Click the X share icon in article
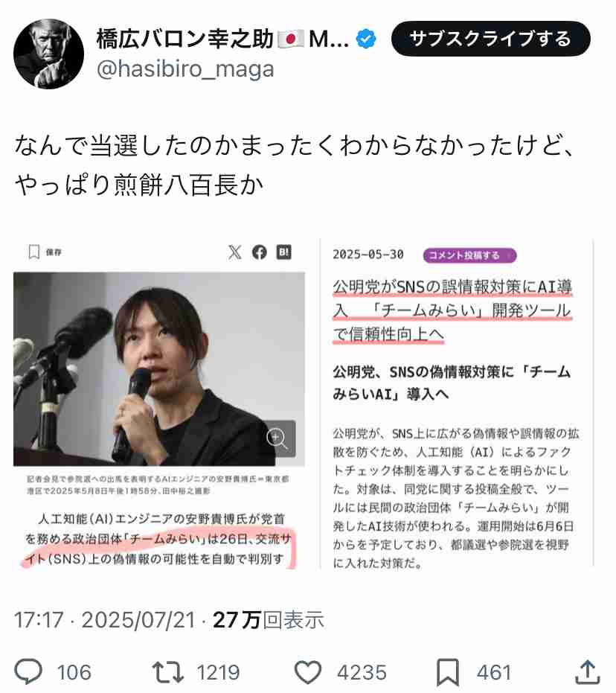The height and width of the screenshot is (693, 616). click(x=235, y=252)
